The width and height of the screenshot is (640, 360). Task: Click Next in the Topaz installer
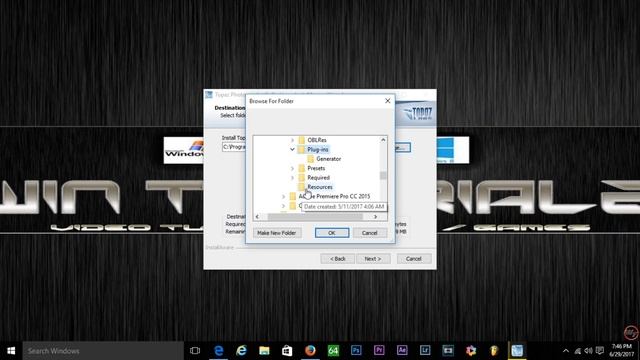click(373, 259)
